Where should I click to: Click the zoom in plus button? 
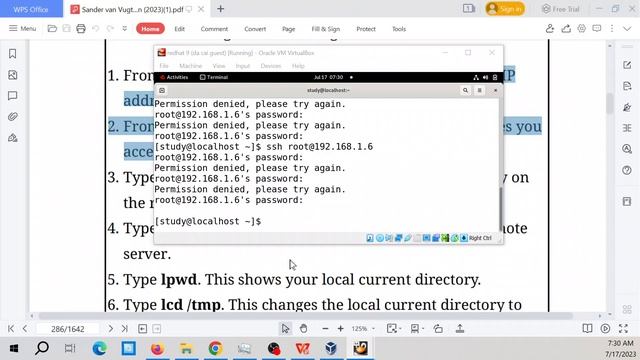[x=340, y=329]
